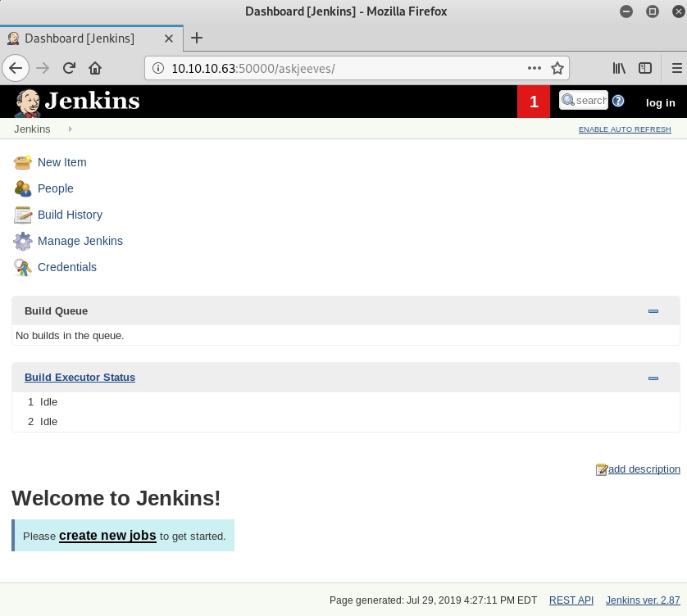Select the Dashboard [Jenkins] browser tab

pyautogui.click(x=92, y=38)
